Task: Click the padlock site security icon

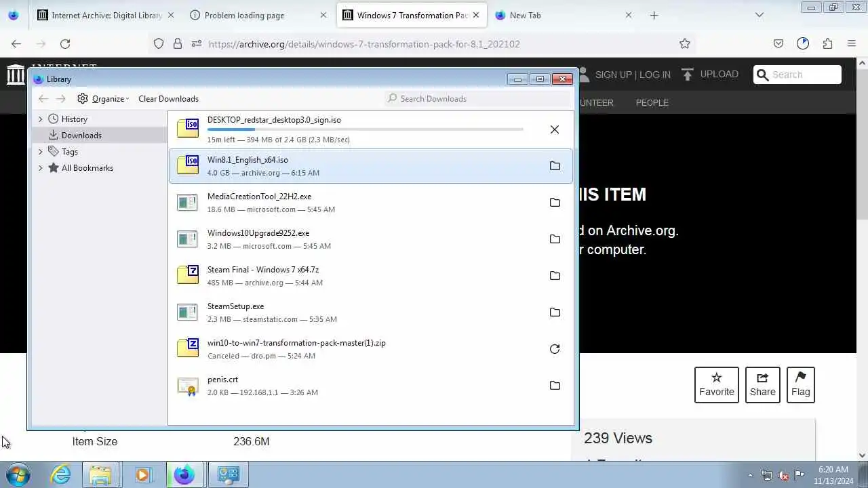Action: coord(178,44)
